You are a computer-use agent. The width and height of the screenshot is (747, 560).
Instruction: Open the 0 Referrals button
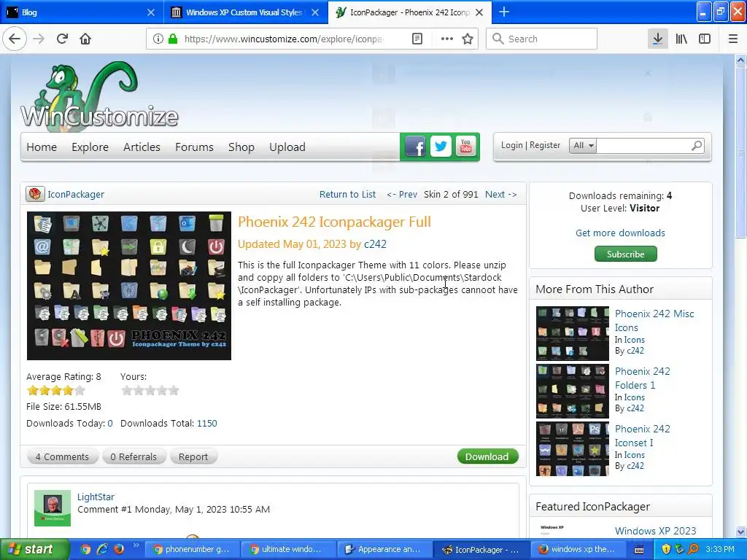click(134, 456)
